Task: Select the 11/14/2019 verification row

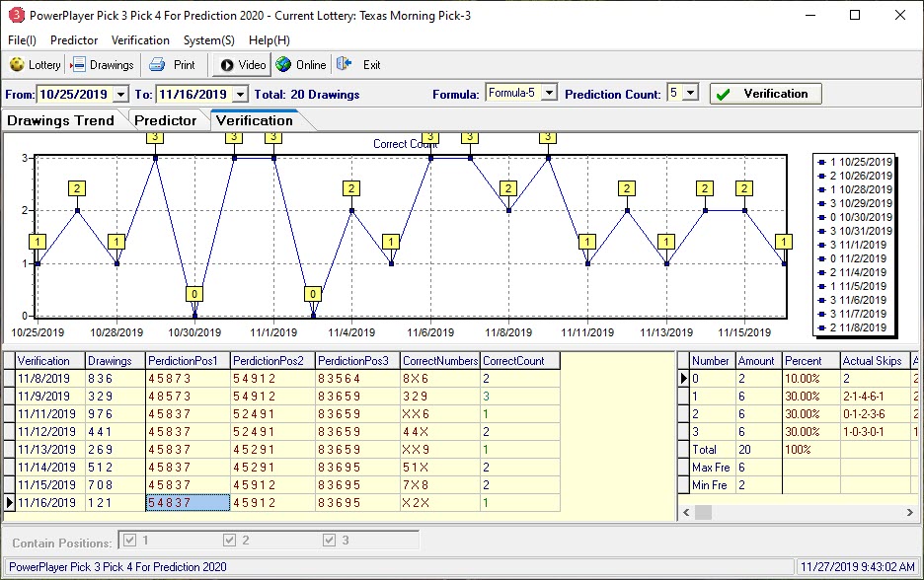Action: pyautogui.click(x=281, y=467)
